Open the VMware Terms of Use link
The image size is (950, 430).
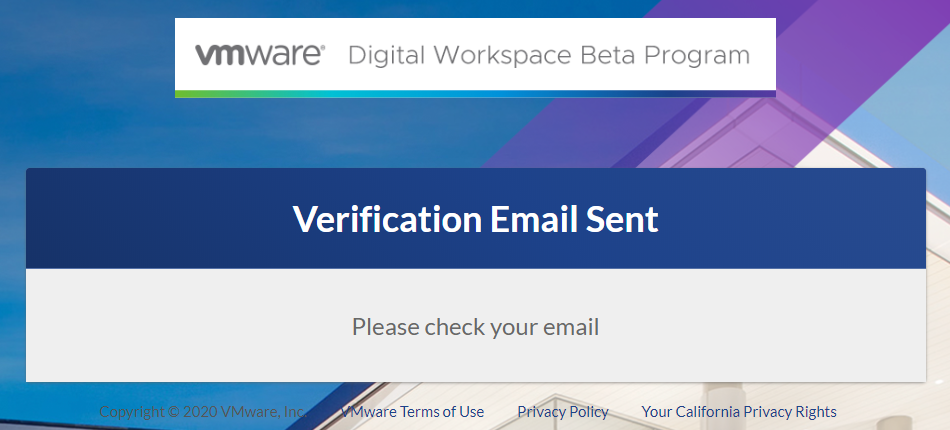412,412
